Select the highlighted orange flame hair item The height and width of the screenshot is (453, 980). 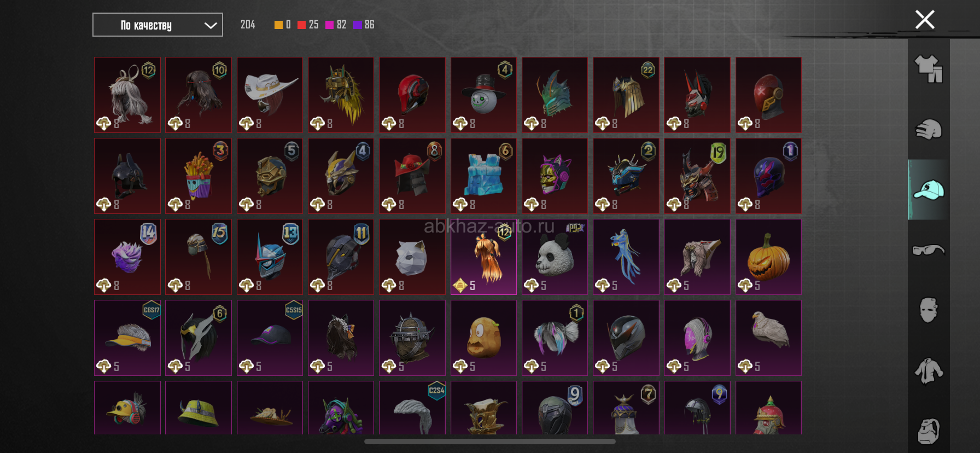click(483, 257)
